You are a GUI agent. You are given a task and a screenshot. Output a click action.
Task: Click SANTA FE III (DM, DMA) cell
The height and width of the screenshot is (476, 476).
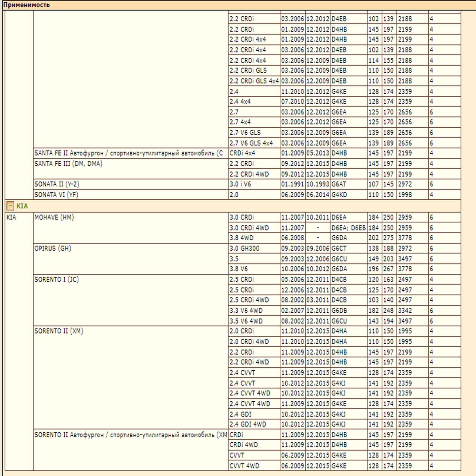[x=68, y=164]
